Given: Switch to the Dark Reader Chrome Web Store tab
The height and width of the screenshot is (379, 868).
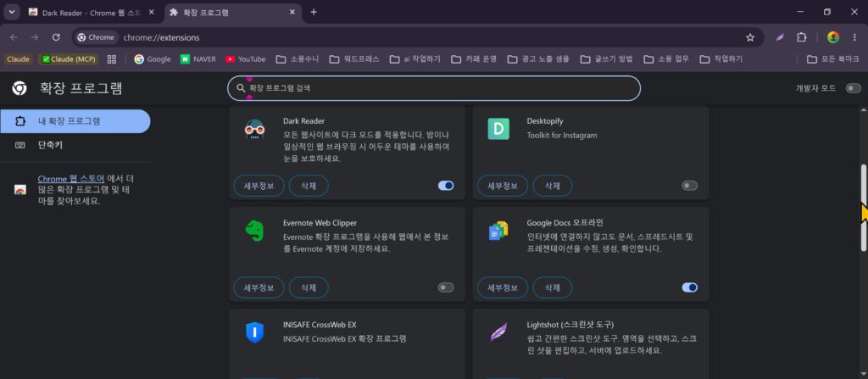Looking at the screenshot, I should pos(92,12).
